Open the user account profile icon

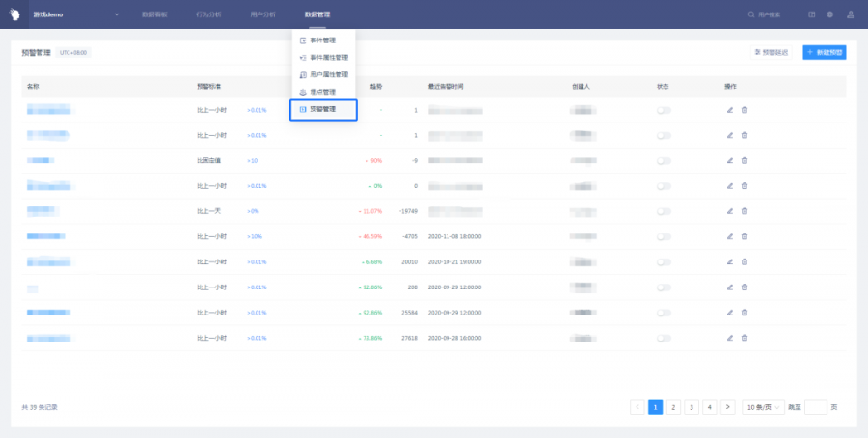click(851, 14)
